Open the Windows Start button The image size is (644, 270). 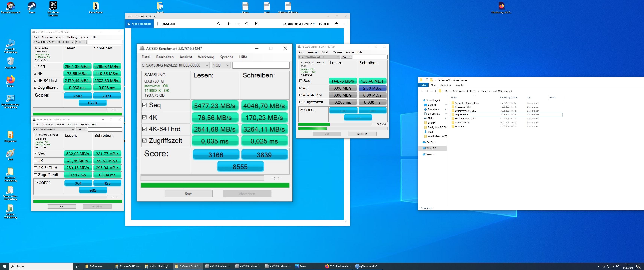[4, 266]
